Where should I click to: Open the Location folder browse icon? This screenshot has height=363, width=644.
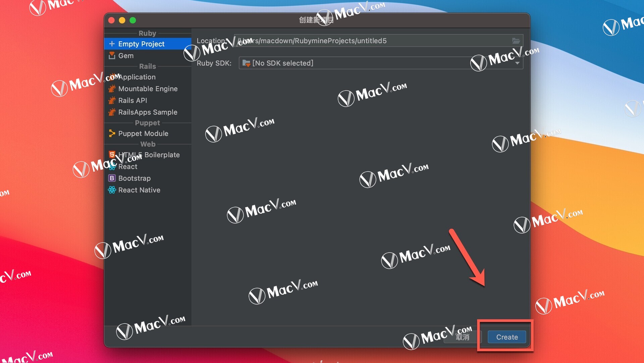pyautogui.click(x=516, y=41)
